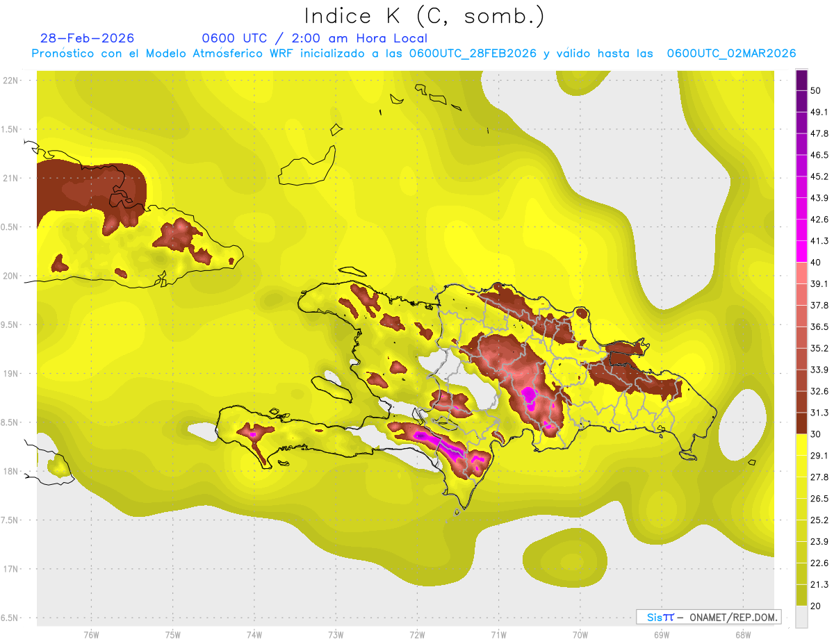This screenshot has width=834, height=644.
Task: Click the "72W" longitude axis label
Action: tap(417, 635)
